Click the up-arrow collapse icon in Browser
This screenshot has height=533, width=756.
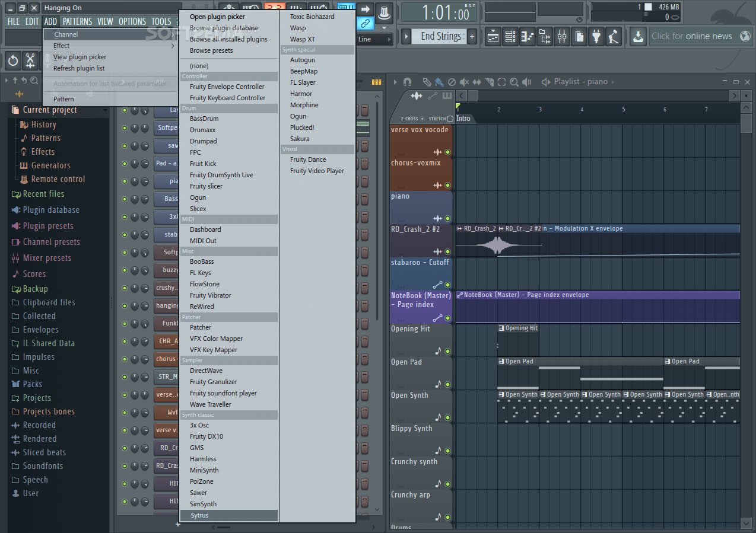[15, 81]
